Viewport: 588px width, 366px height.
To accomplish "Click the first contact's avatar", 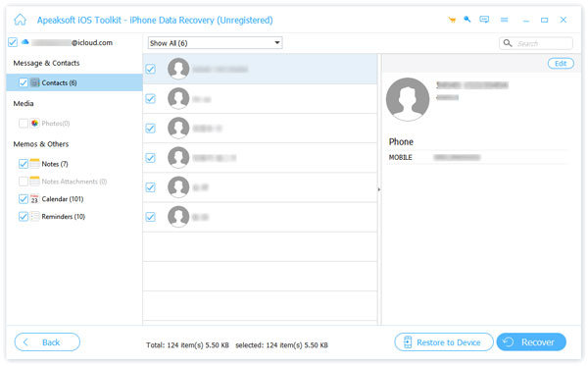I will [178, 69].
